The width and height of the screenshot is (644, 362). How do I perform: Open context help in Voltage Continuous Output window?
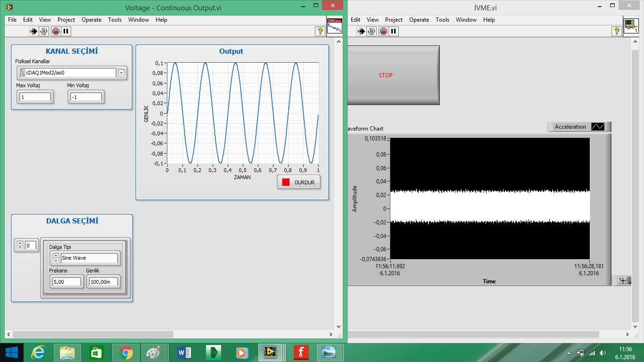tap(320, 31)
